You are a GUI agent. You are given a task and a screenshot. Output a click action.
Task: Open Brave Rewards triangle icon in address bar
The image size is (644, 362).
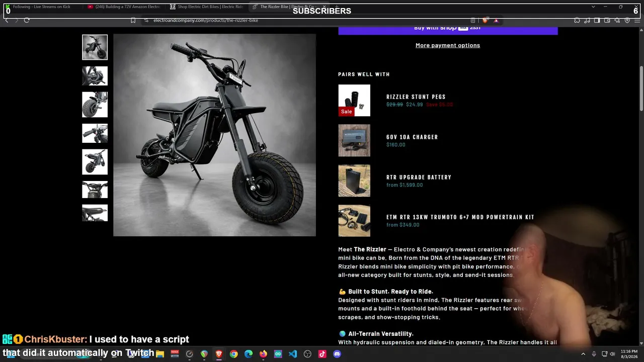click(496, 20)
